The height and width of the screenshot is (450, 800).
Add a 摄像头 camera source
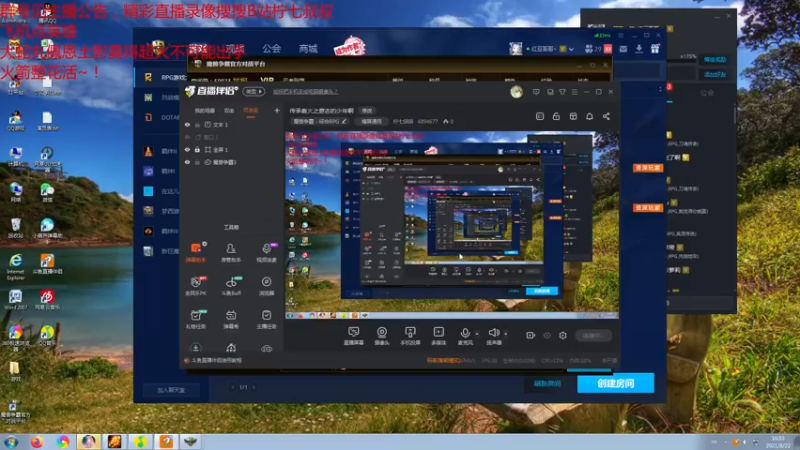382,336
